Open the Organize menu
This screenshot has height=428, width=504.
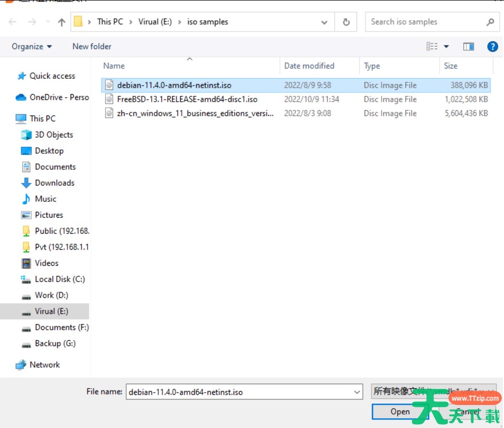coord(32,47)
